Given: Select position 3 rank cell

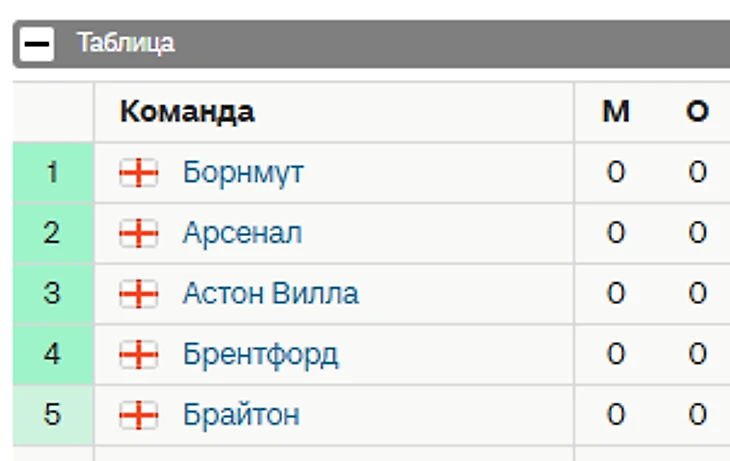Looking at the screenshot, I should (x=53, y=294).
